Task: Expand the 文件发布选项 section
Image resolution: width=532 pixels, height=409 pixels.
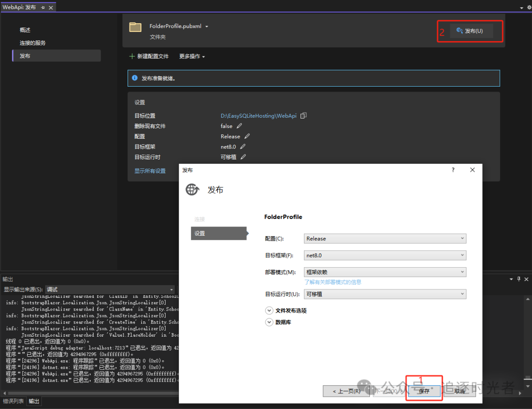Action: point(269,311)
